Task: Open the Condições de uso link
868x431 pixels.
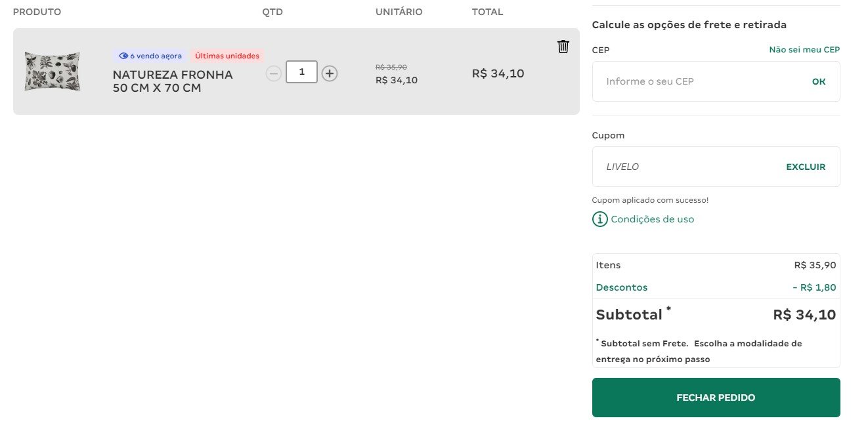Action: (x=652, y=219)
